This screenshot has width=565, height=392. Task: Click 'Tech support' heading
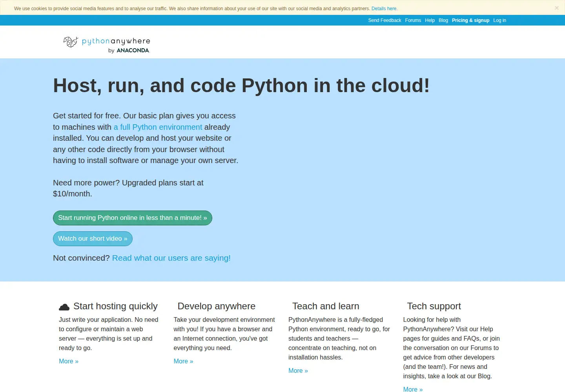pos(434,306)
